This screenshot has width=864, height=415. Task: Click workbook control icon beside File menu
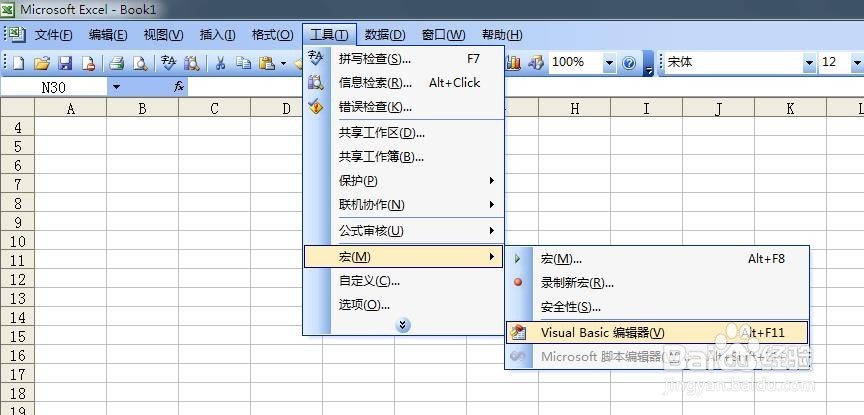point(18,35)
